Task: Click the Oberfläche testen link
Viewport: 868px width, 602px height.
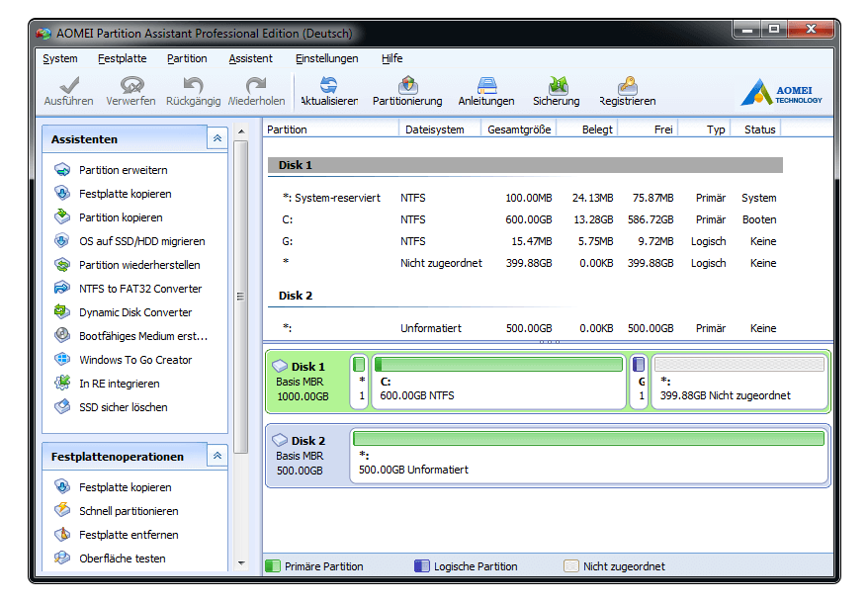Action: tap(123, 559)
